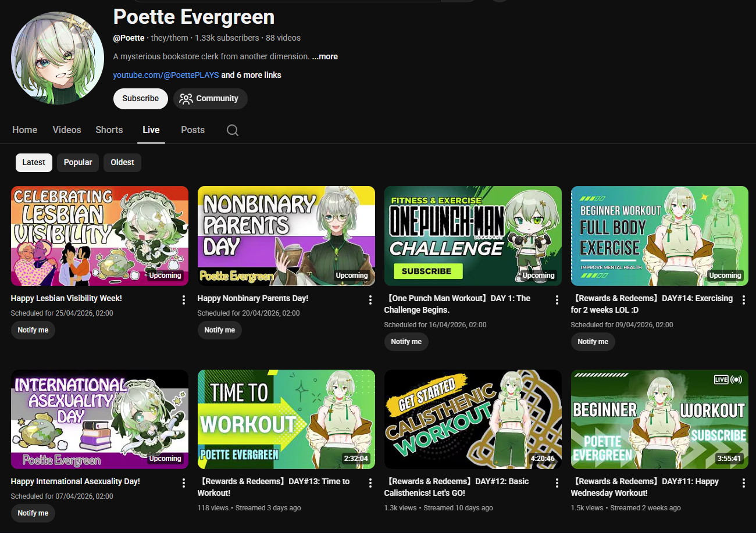Go to the Home tab
The image size is (756, 533).
click(25, 130)
